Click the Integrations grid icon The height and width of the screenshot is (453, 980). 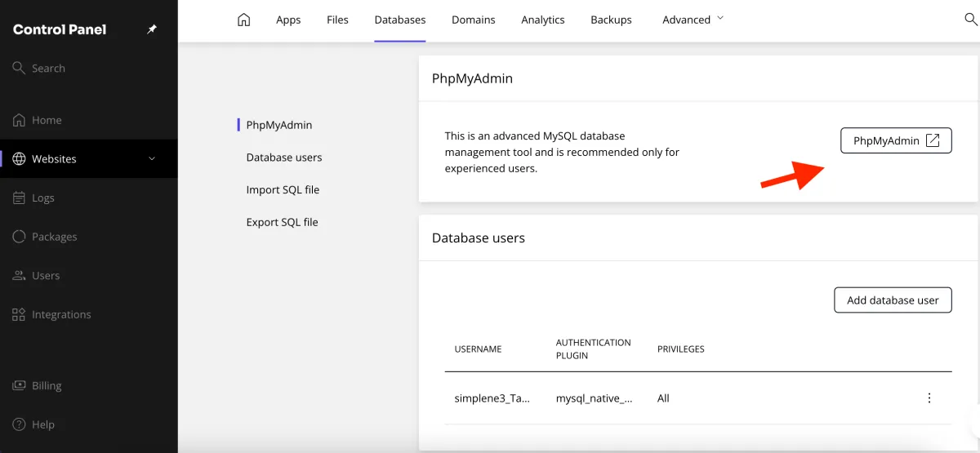(x=19, y=314)
